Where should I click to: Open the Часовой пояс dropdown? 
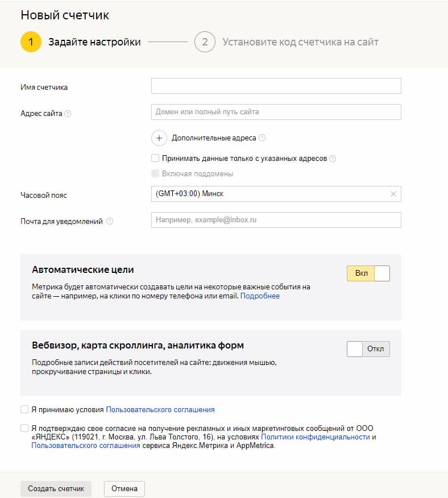(270, 194)
